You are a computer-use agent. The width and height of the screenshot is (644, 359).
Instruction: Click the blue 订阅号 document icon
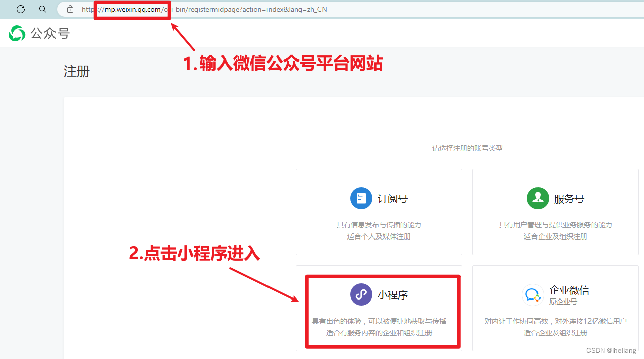pos(361,198)
